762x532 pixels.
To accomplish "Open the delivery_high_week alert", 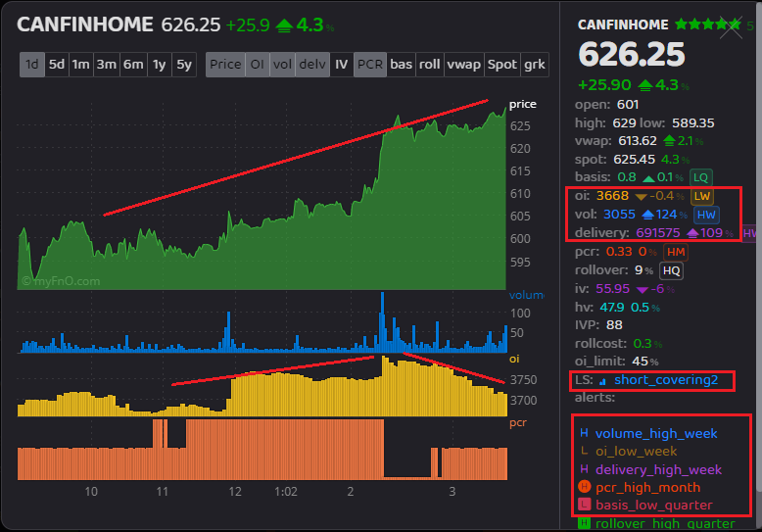I will click(x=658, y=469).
